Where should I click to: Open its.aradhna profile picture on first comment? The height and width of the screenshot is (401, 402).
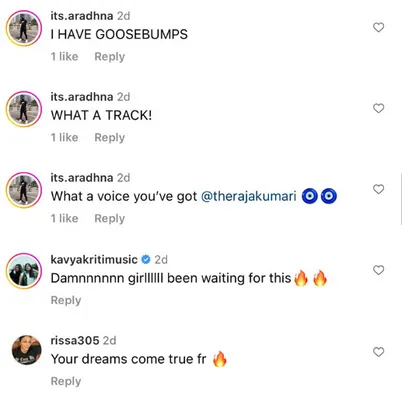(24, 28)
